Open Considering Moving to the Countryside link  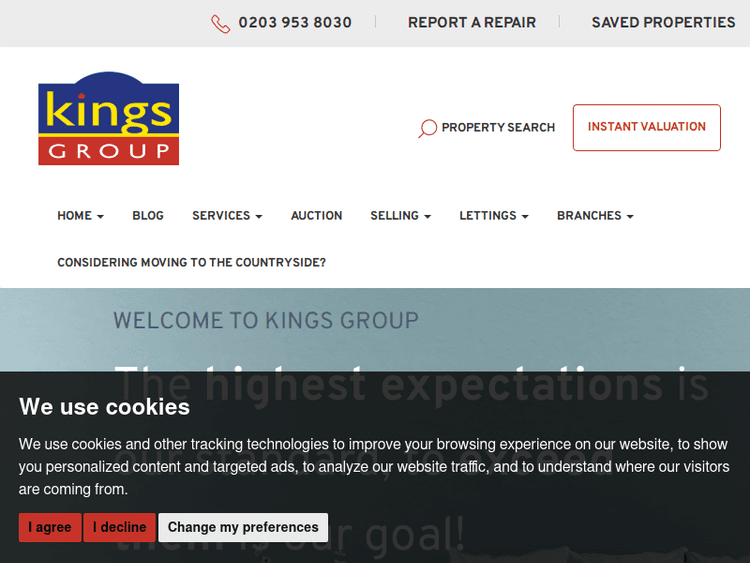pos(191,263)
